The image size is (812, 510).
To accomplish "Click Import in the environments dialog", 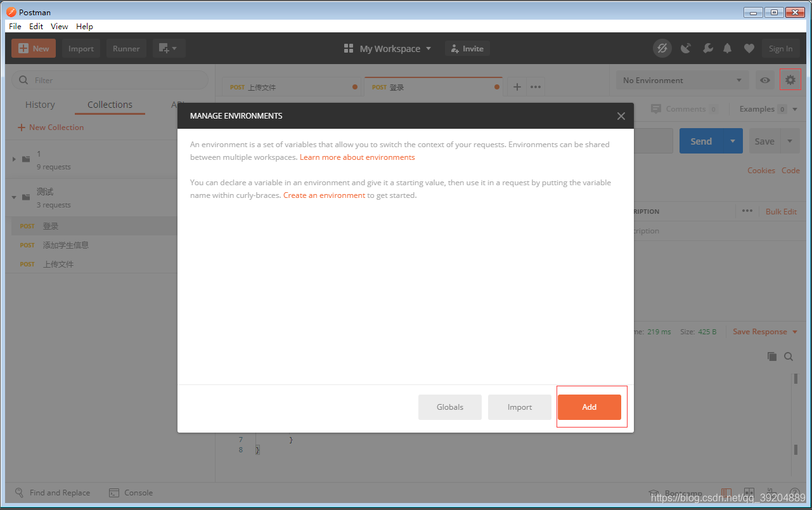I will click(520, 407).
